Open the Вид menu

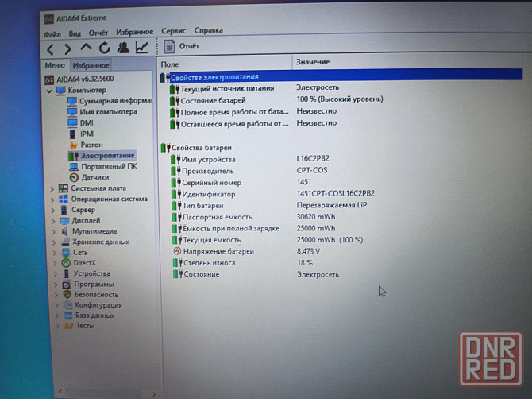75,33
